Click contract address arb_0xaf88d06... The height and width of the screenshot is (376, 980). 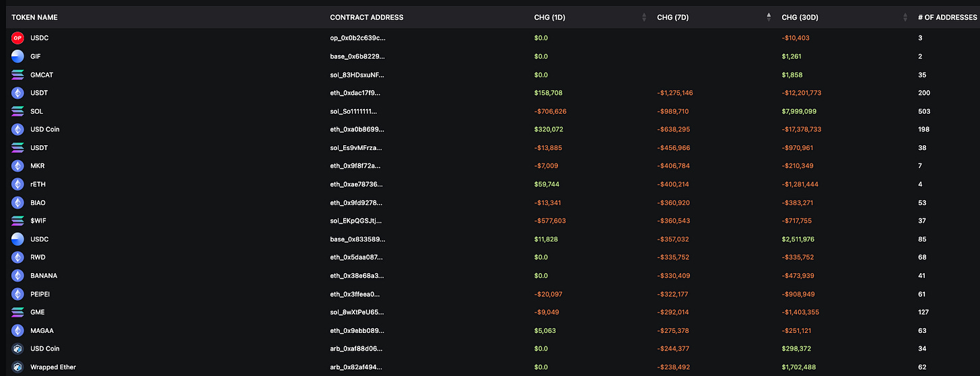click(x=356, y=348)
